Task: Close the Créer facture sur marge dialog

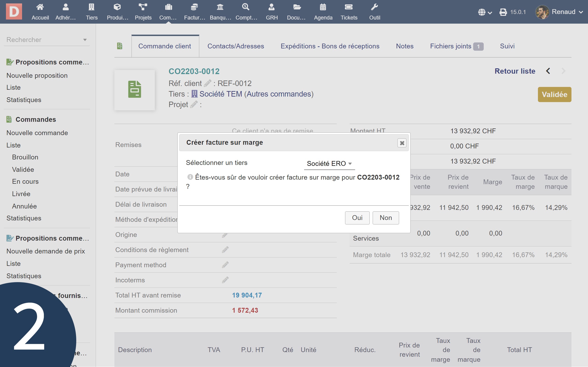Action: click(x=402, y=143)
